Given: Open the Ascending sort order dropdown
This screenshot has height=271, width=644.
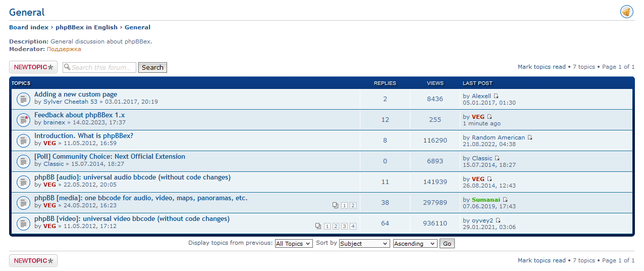Looking at the screenshot, I should 415,244.
